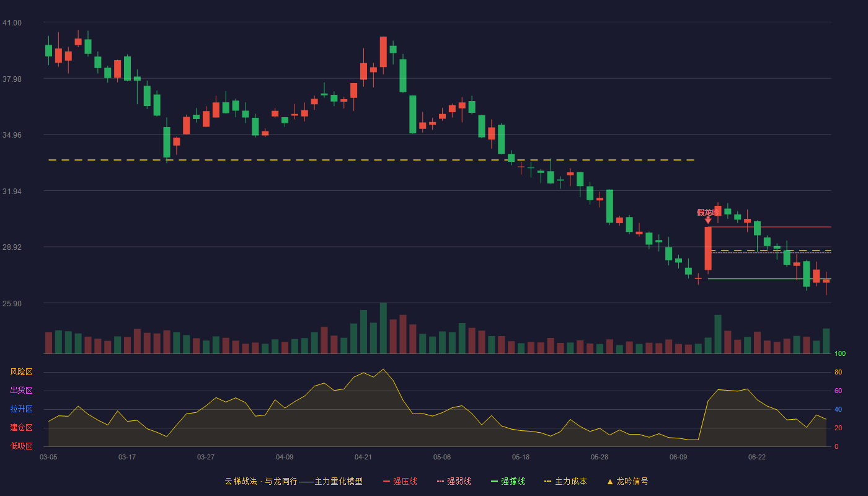This screenshot has height=496, width=868.
Task: Toggle the 强弱线 legend entry
Action: click(x=454, y=481)
